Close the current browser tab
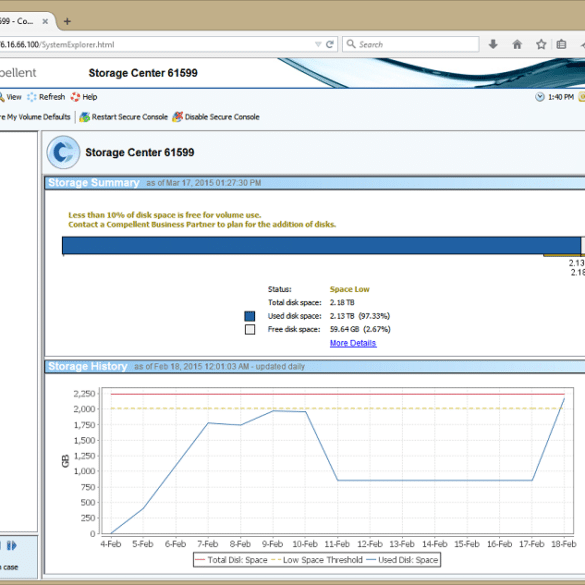 pyautogui.click(x=45, y=21)
